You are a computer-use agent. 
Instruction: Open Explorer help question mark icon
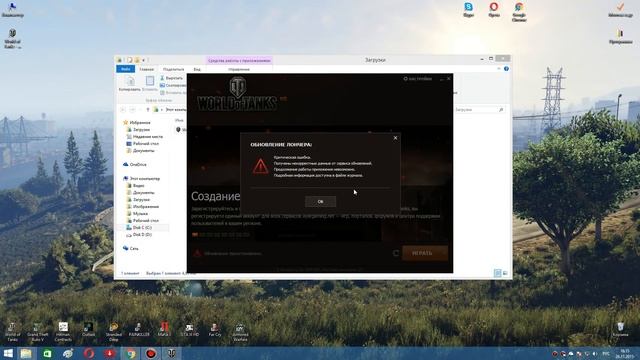[x=506, y=69]
